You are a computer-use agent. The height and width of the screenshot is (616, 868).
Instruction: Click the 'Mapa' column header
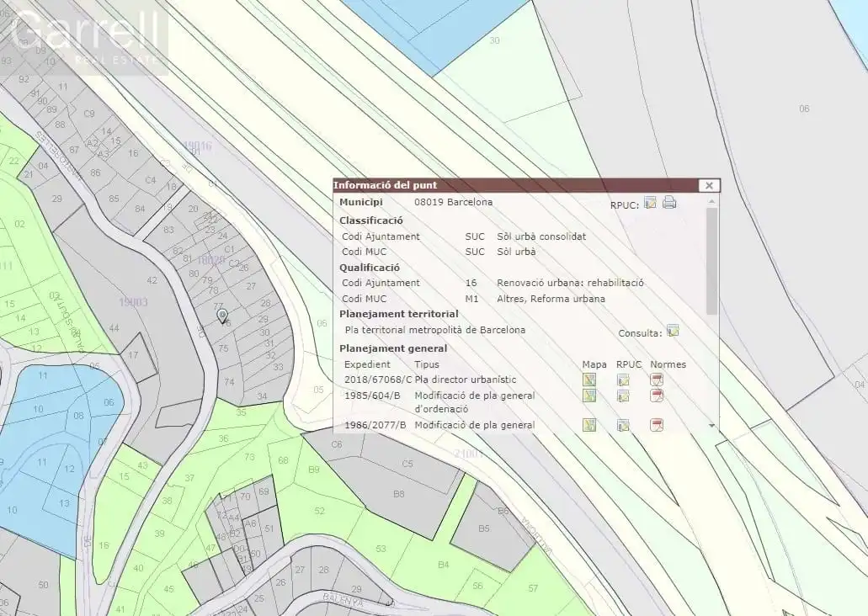click(x=594, y=364)
